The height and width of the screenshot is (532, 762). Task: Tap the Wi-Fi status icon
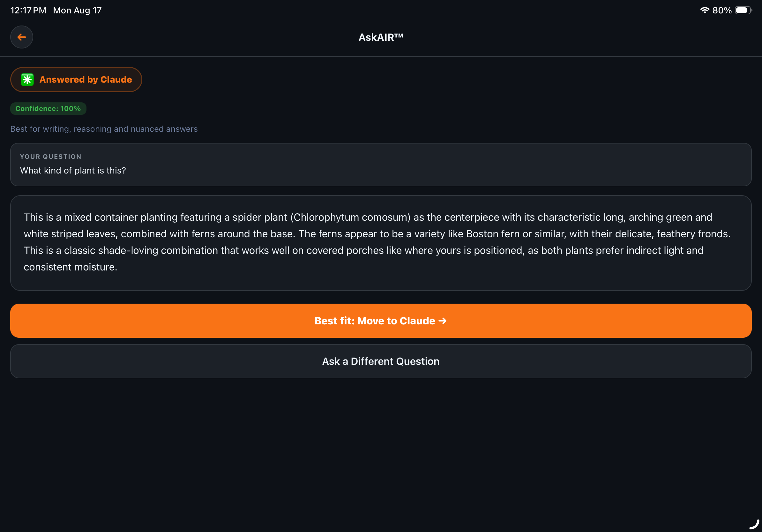(704, 10)
